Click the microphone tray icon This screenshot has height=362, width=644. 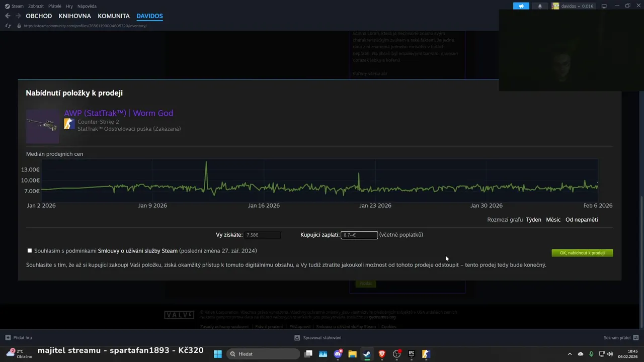pos(591,354)
